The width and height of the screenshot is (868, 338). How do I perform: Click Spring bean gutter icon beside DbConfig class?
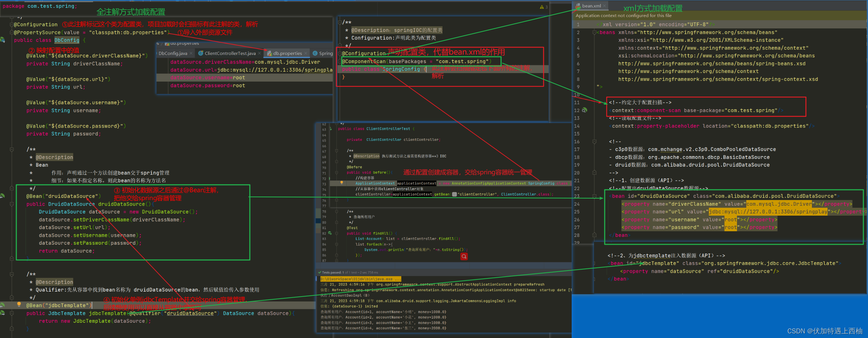point(2,40)
